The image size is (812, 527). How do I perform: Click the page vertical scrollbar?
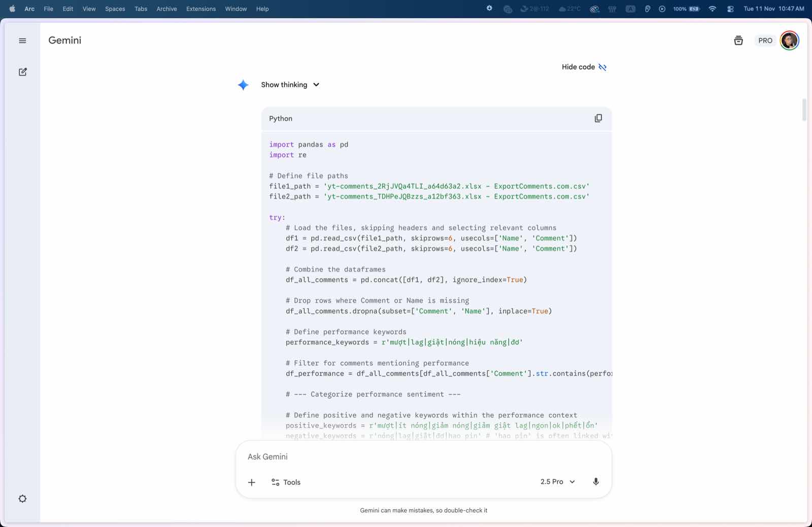804,110
